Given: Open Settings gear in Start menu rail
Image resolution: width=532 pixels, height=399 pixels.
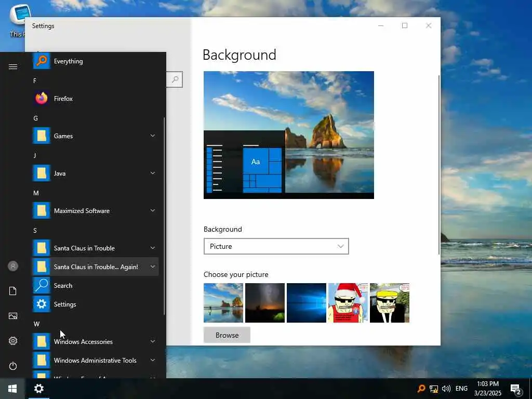Looking at the screenshot, I should pyautogui.click(x=13, y=341).
